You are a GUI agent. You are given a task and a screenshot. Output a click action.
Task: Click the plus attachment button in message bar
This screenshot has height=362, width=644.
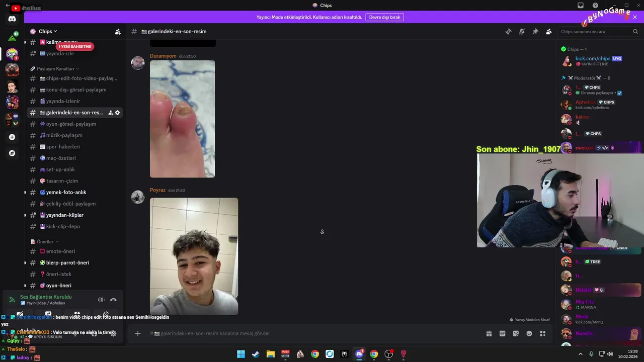[x=137, y=333]
